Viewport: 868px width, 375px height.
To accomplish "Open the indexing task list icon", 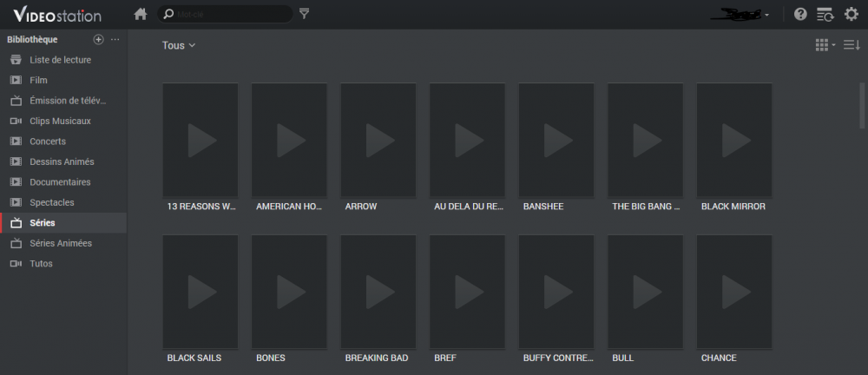I will pos(825,15).
